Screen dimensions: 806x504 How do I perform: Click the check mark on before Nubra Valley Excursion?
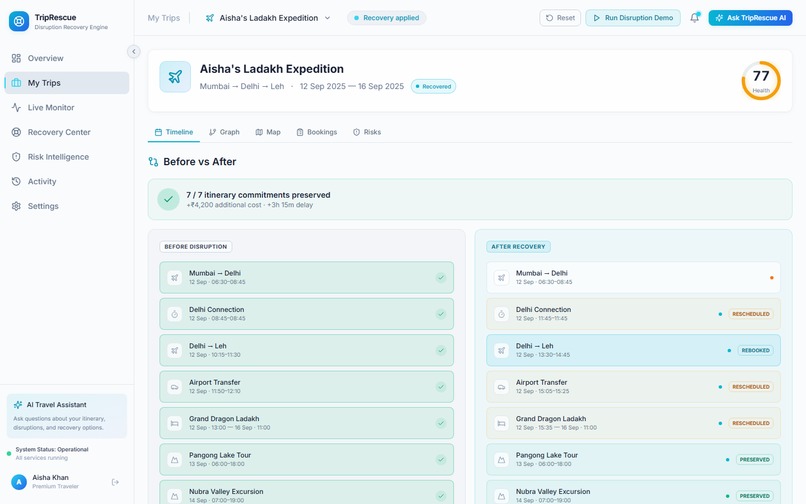click(x=441, y=496)
